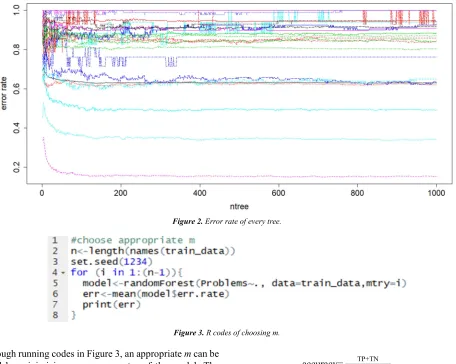The image size is (456, 364).
Task: Select the '#choose appropriate m' comment line
Action: coord(133,240)
